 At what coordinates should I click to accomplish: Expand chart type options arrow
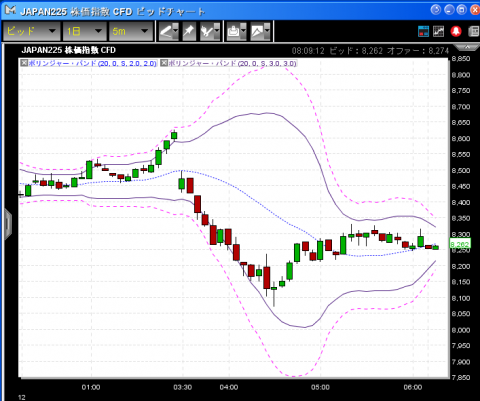coord(267,31)
